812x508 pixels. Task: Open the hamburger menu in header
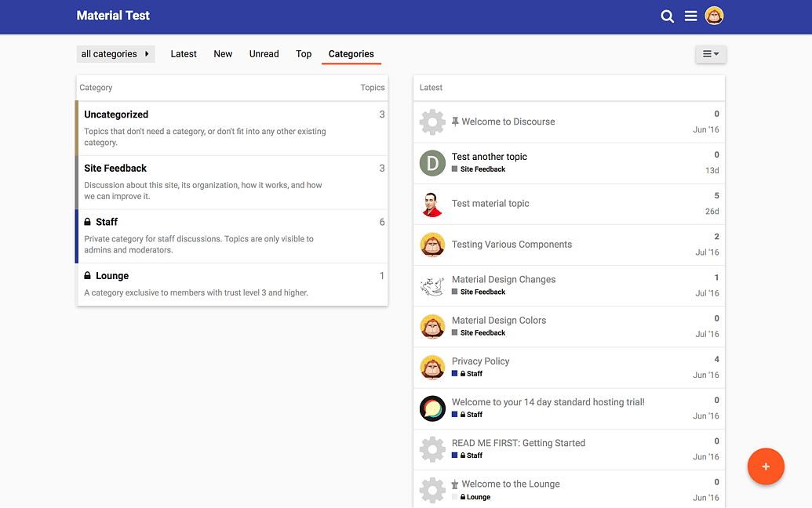pyautogui.click(x=690, y=16)
